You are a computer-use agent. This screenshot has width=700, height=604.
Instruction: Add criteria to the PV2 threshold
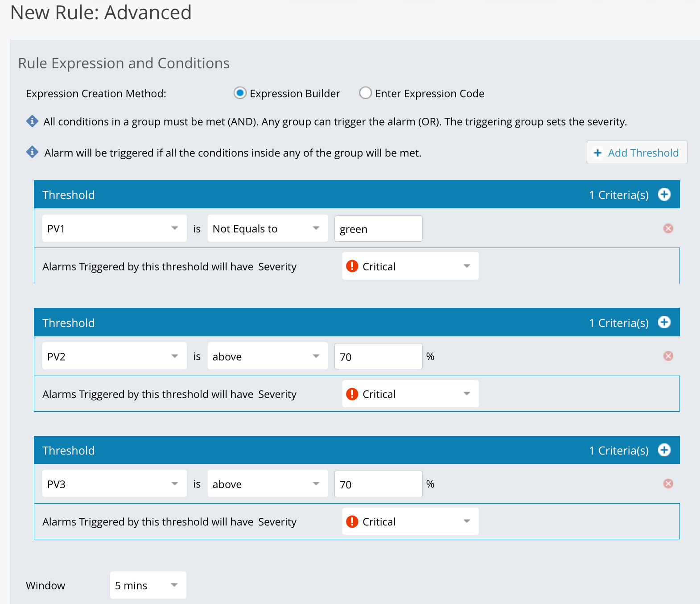(664, 323)
